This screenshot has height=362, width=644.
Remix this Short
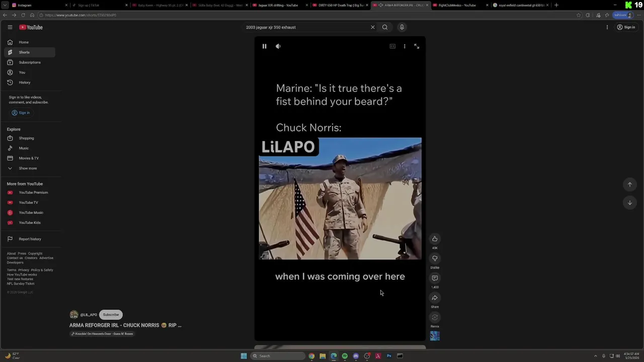pos(435,317)
